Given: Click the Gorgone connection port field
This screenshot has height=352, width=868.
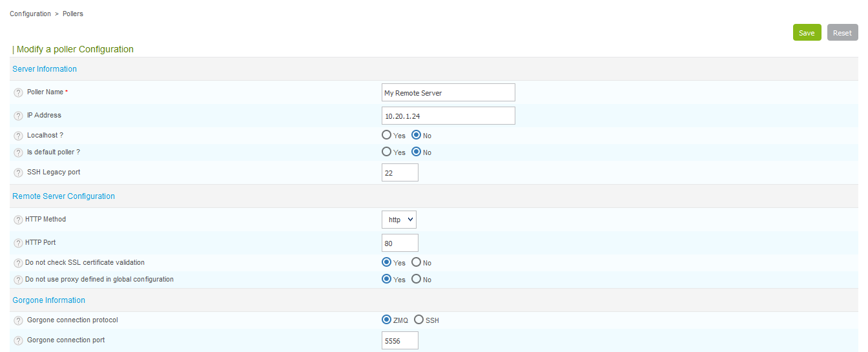Looking at the screenshot, I should pos(400,340).
